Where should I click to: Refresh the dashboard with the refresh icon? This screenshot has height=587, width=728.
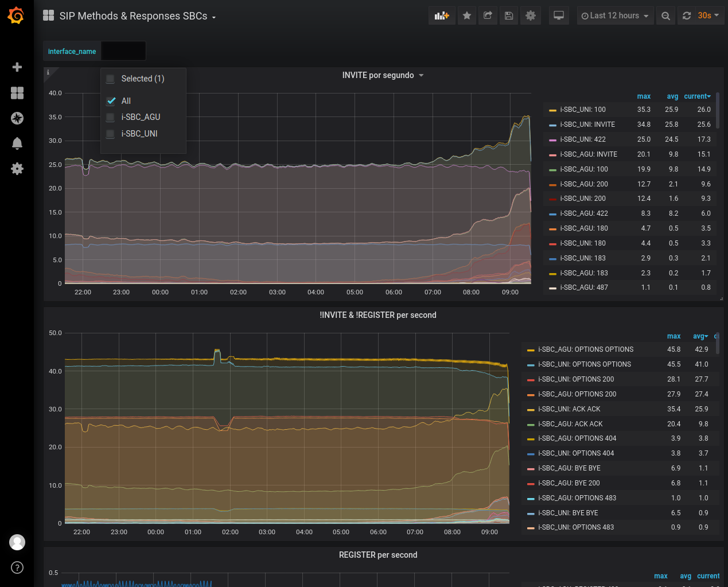[687, 15]
